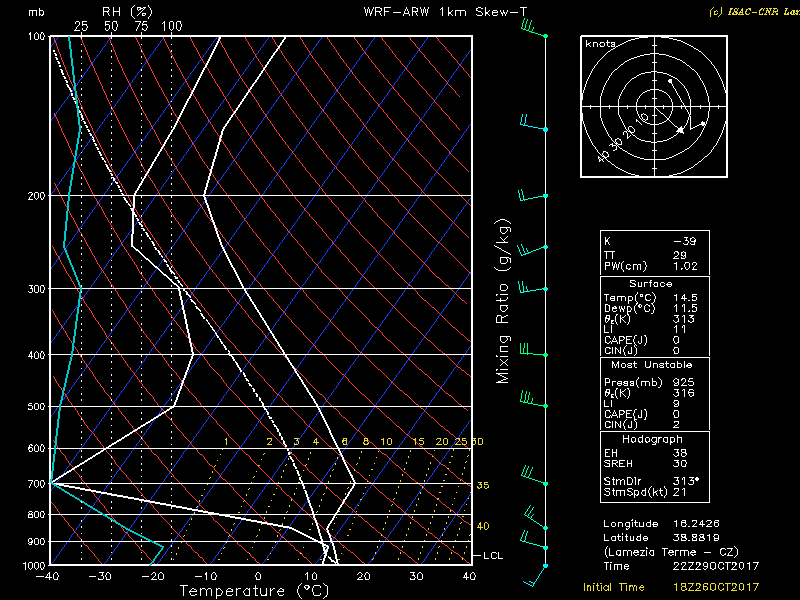The width and height of the screenshot is (800, 600).
Task: Click the surface LI value 11
Action: (680, 330)
